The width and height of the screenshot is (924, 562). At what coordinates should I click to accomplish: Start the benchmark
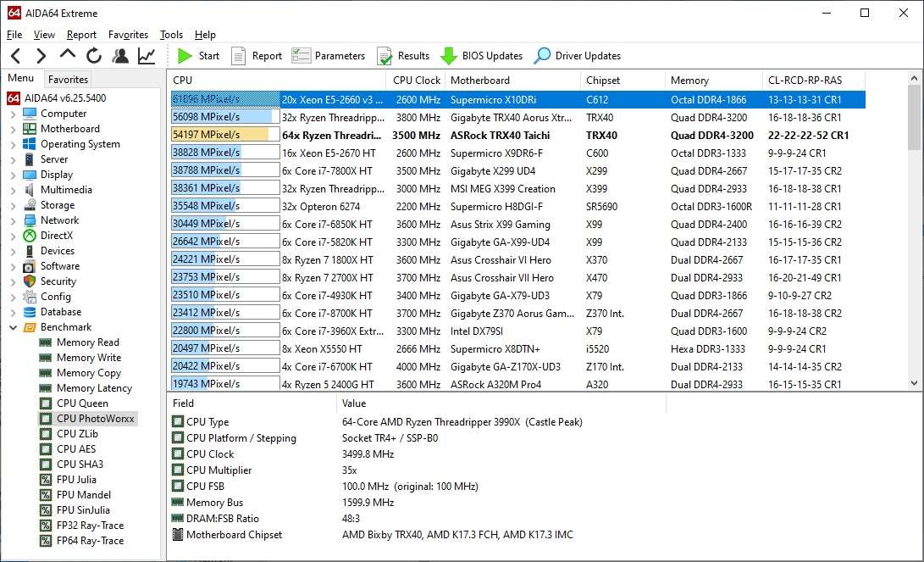(198, 56)
